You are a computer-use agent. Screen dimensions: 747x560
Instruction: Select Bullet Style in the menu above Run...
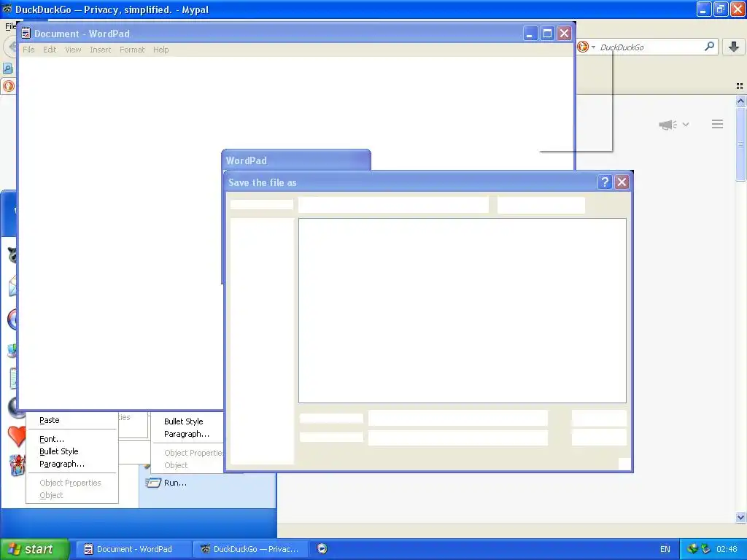click(183, 421)
